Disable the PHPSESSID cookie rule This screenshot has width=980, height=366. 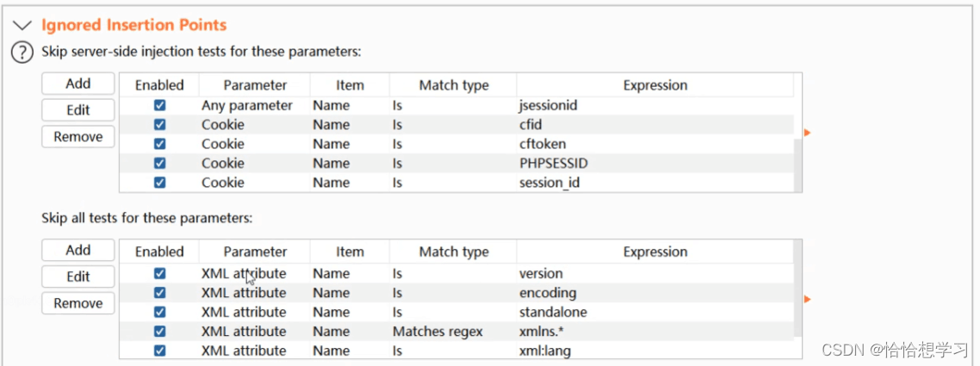(x=159, y=163)
